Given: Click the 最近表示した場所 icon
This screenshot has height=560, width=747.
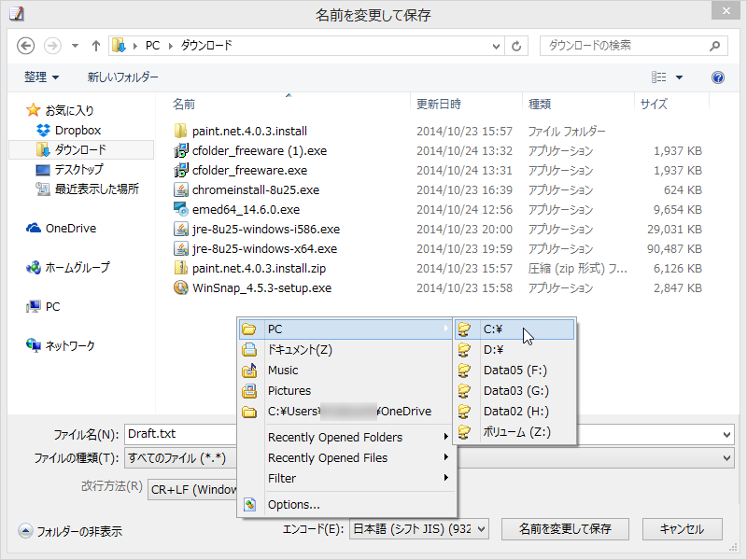Looking at the screenshot, I should 43,189.
